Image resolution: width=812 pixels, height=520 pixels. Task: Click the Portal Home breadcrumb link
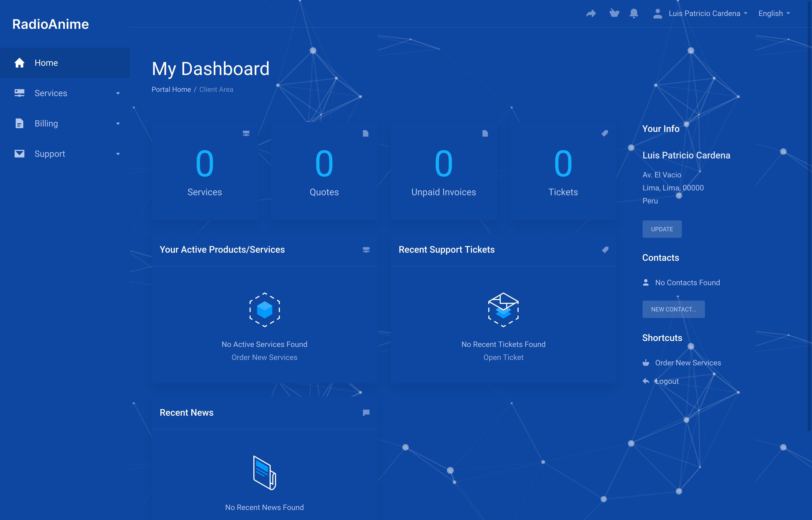click(171, 90)
